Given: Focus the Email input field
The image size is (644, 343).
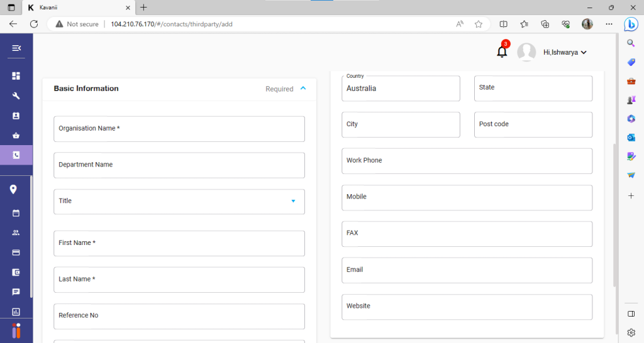Looking at the screenshot, I should (x=467, y=270).
